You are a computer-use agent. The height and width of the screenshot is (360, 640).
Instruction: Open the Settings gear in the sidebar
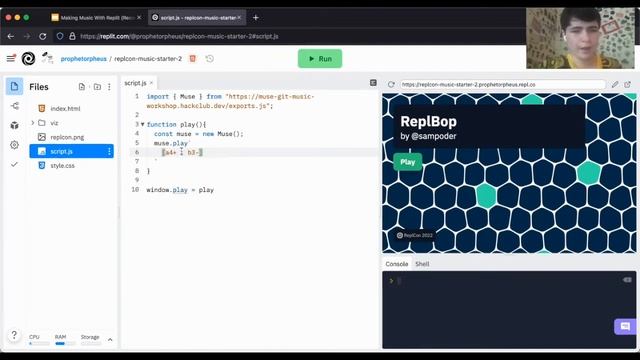tap(15, 145)
